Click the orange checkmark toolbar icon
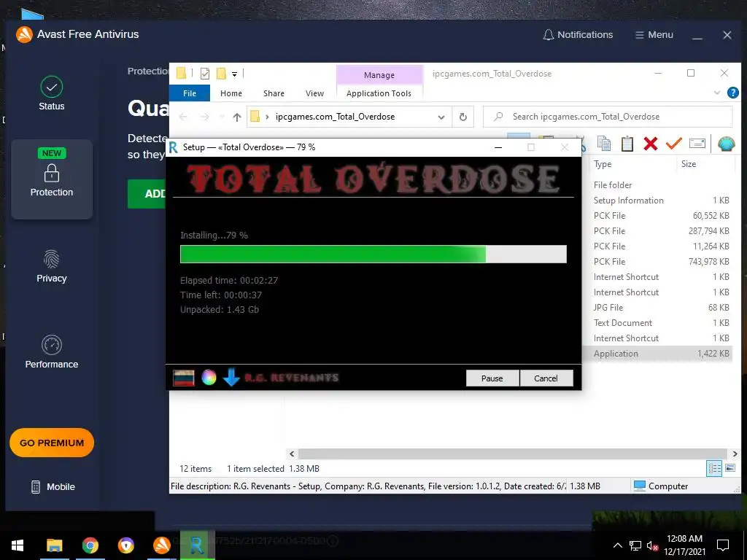Screen dimensions: 747x560 673,144
